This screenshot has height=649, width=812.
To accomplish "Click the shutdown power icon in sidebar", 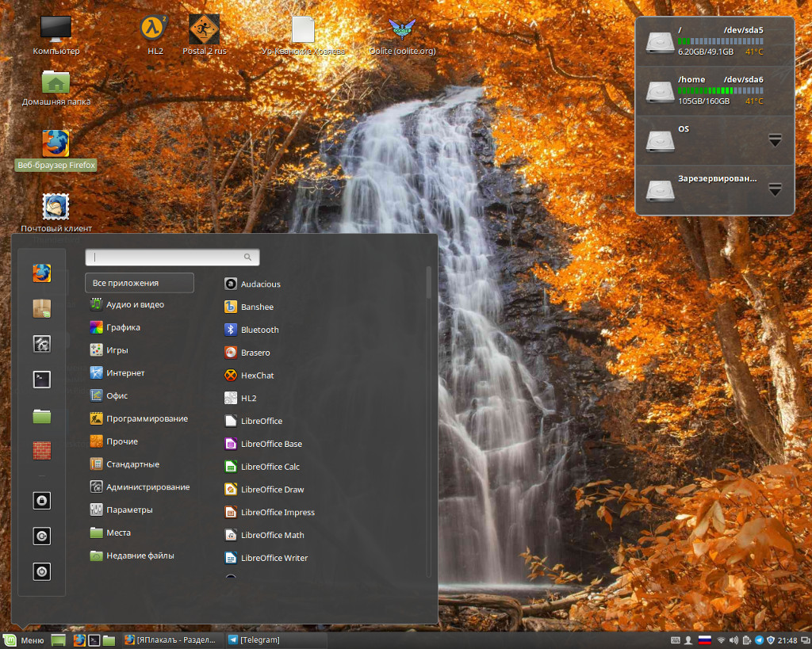I will [x=42, y=571].
